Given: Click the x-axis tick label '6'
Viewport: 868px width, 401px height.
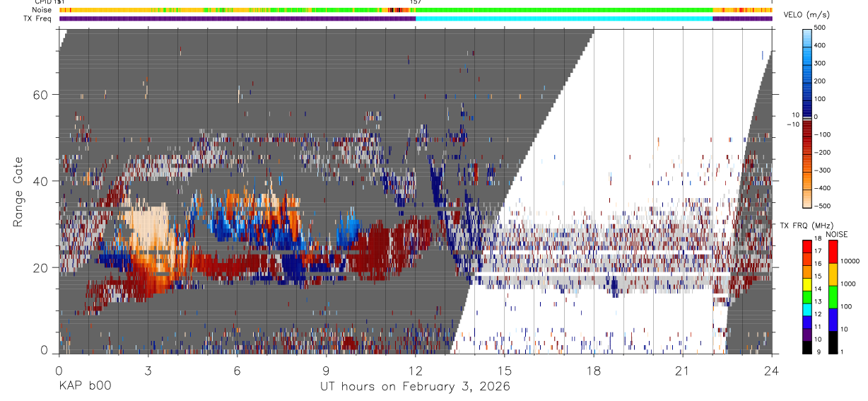Looking at the screenshot, I should pyautogui.click(x=237, y=371).
